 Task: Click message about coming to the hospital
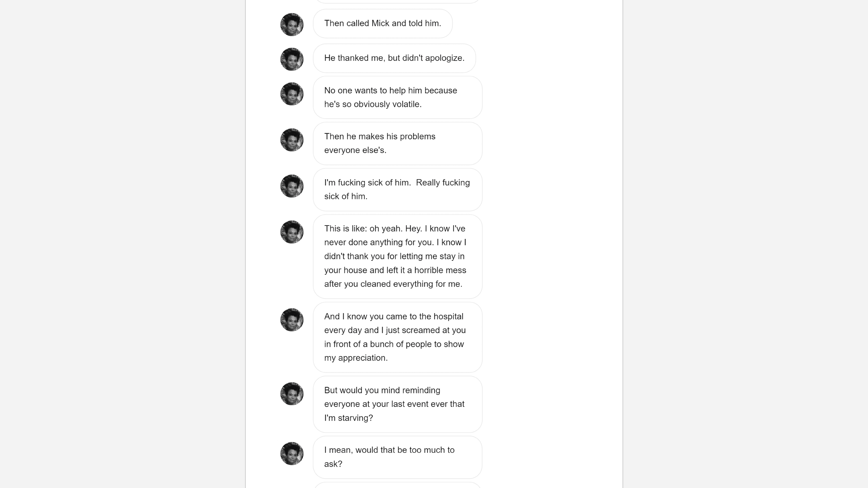[x=398, y=337]
